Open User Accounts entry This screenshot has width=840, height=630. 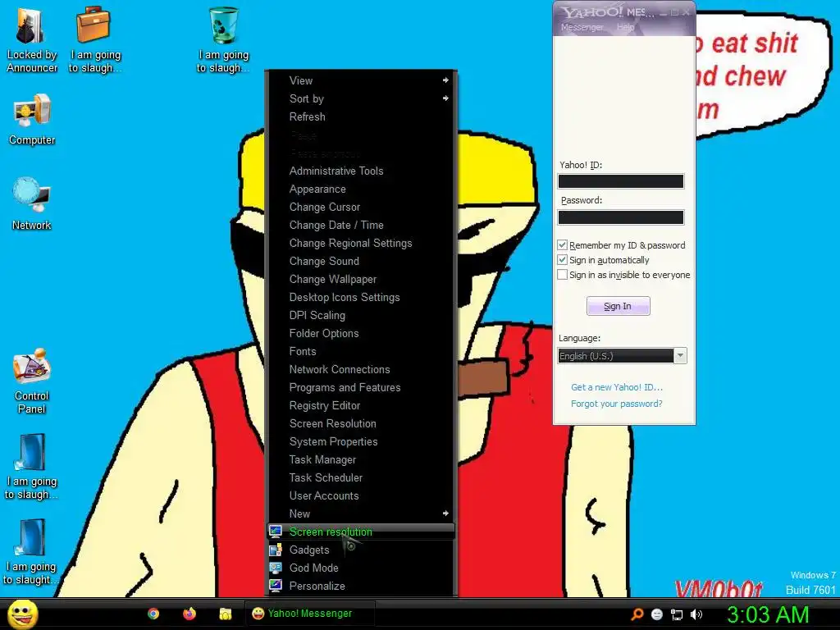362,495
